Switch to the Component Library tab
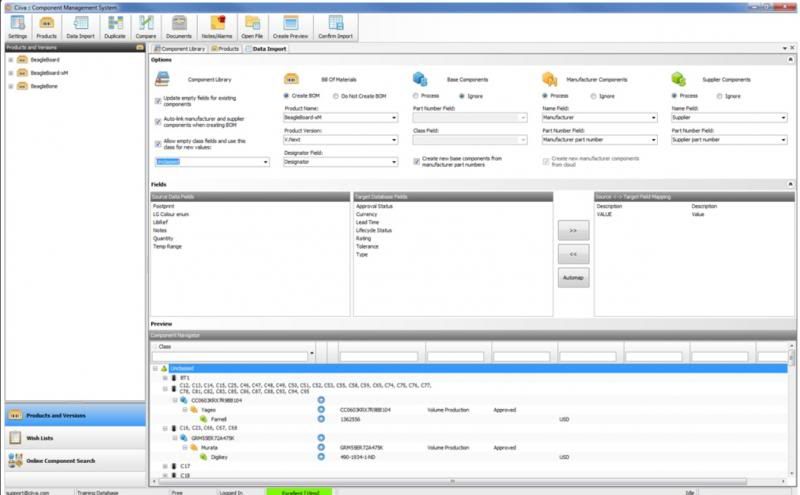Image resolution: width=800 pixels, height=495 pixels. 180,48
